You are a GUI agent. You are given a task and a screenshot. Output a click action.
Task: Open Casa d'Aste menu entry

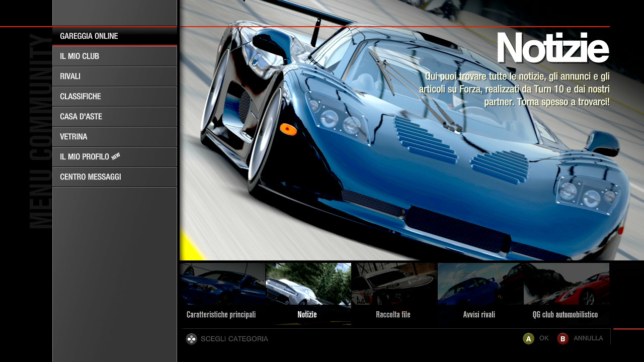tap(115, 117)
